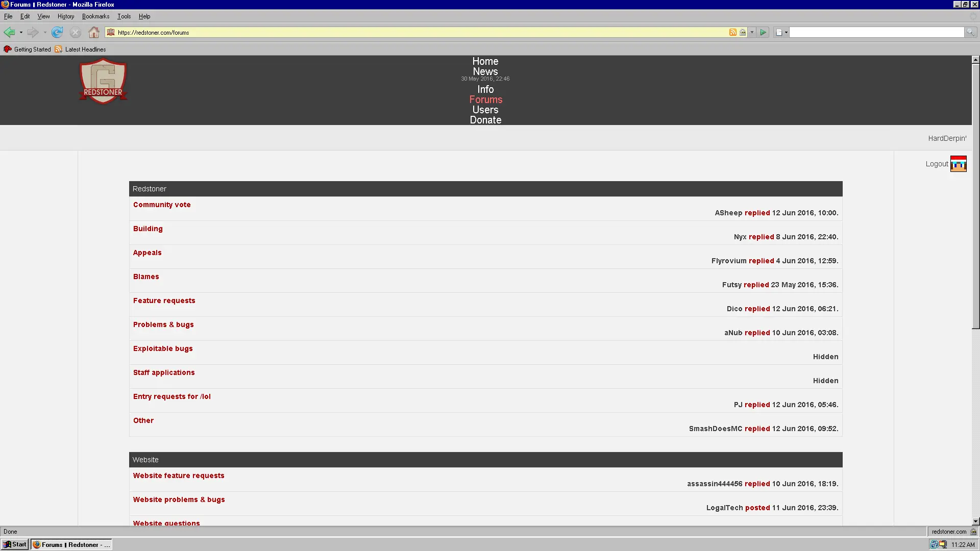Click the padlock icon in address bar

pyautogui.click(x=743, y=32)
